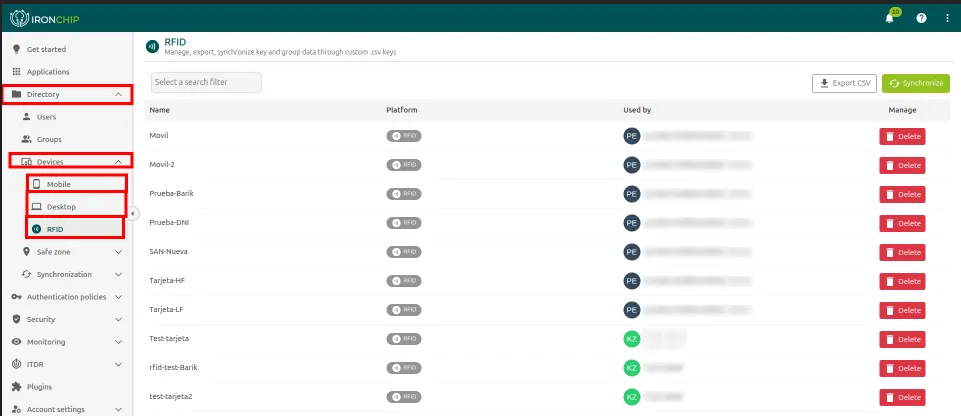Image resolution: width=961 pixels, height=416 pixels.
Task: Collapse the sidebar with the arrow handle
Action: tap(134, 213)
